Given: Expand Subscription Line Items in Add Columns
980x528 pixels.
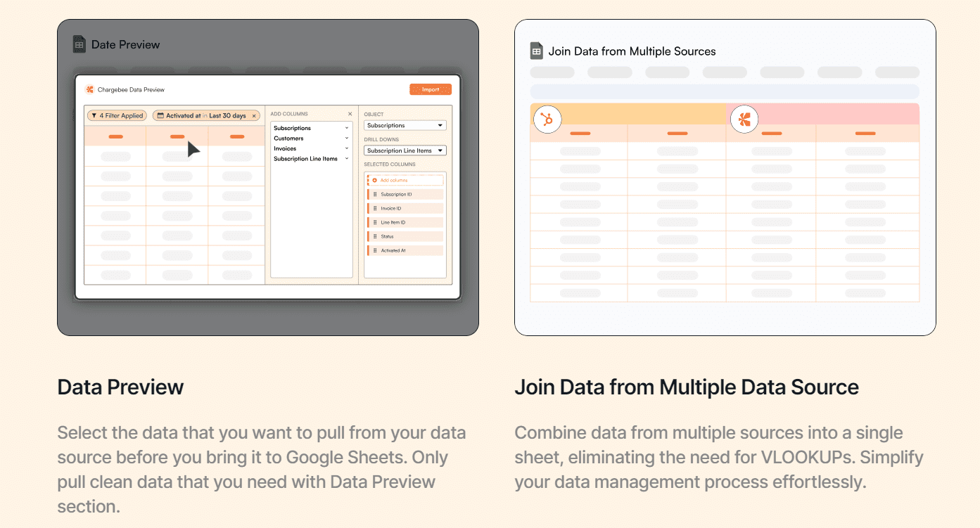Looking at the screenshot, I should (347, 159).
